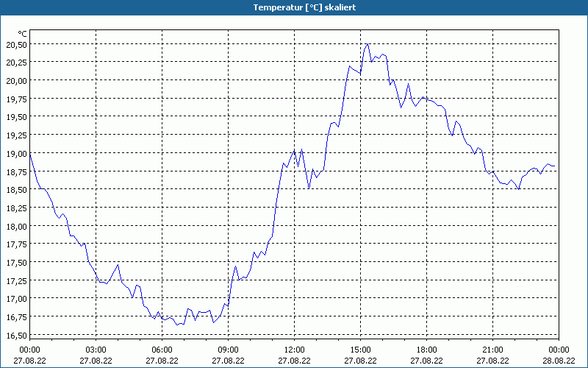This screenshot has width=588, height=368.
Task: Click the 20,00 y-axis label
Action: point(17,81)
